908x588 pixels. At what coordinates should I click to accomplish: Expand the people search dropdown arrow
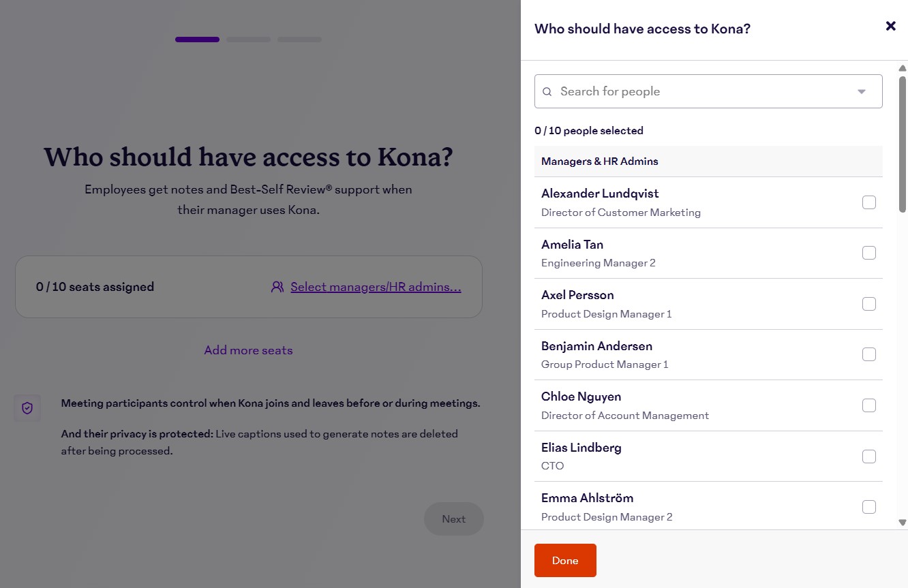[x=862, y=91]
